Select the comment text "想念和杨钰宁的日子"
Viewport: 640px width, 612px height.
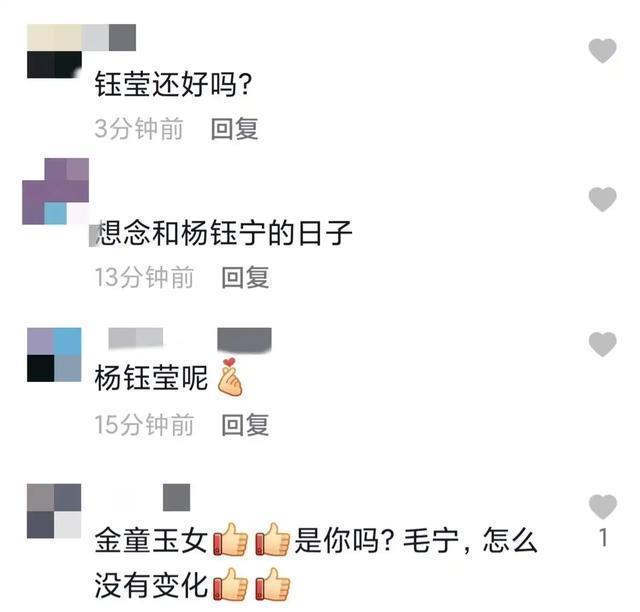coord(224,233)
